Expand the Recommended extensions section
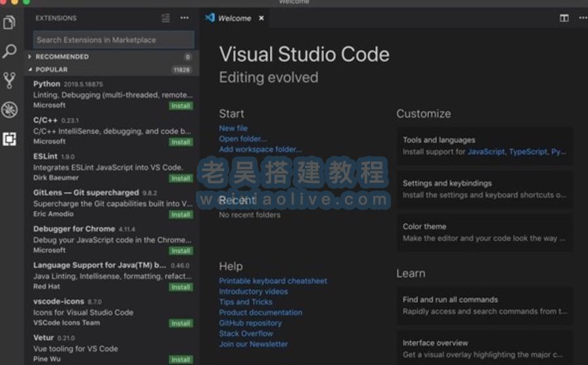 tap(61, 57)
